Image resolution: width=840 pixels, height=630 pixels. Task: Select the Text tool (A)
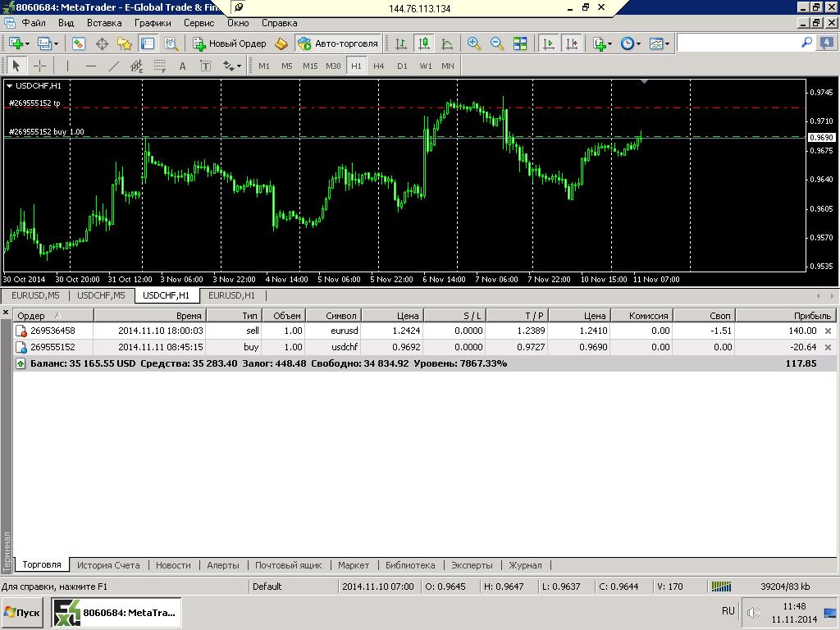click(183, 66)
